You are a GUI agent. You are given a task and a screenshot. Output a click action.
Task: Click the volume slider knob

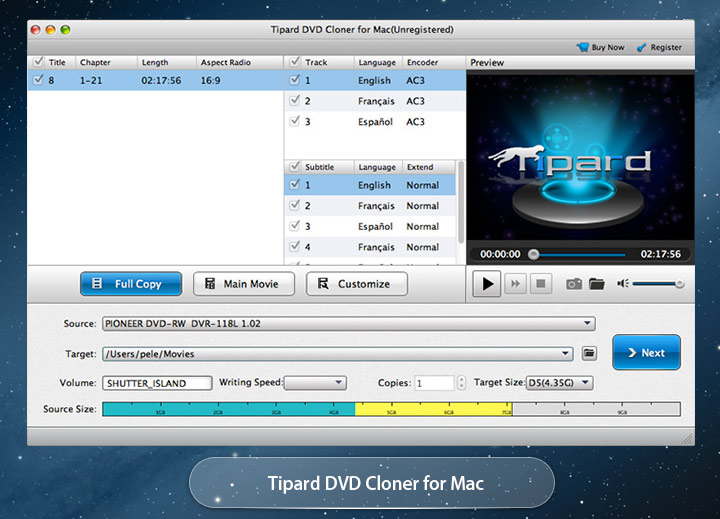coord(679,284)
